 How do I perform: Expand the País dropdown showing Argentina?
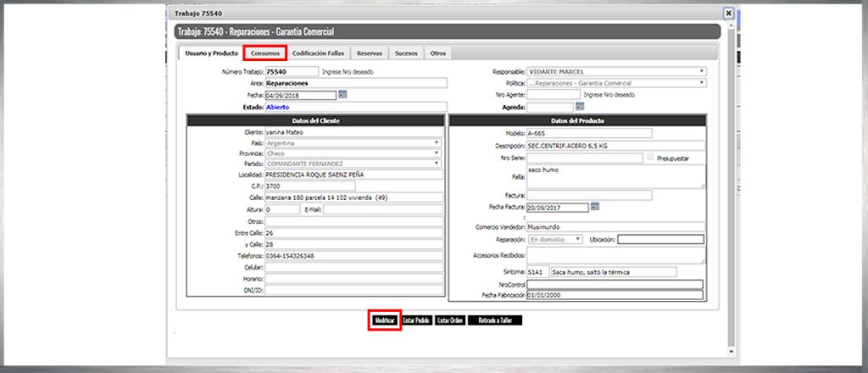click(x=353, y=143)
